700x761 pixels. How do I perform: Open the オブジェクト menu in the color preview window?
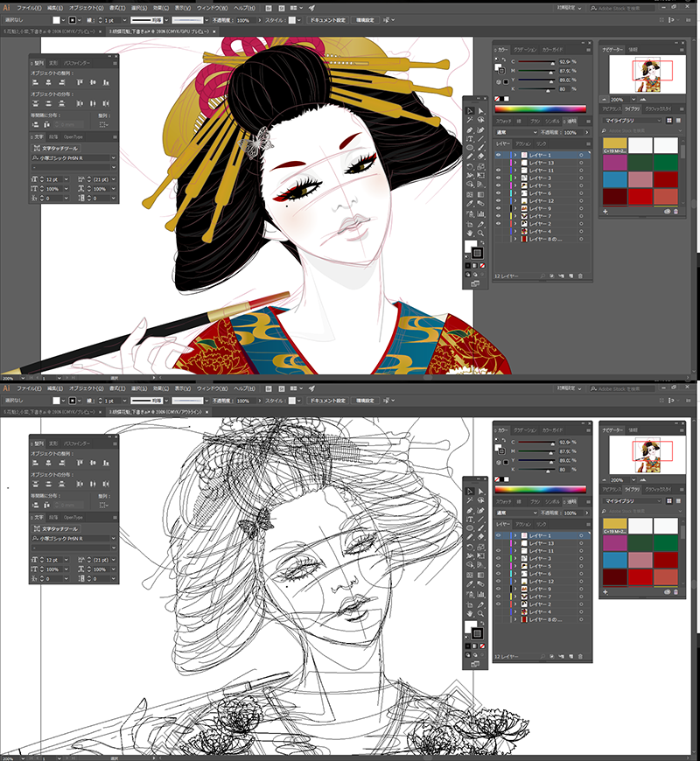click(86, 8)
